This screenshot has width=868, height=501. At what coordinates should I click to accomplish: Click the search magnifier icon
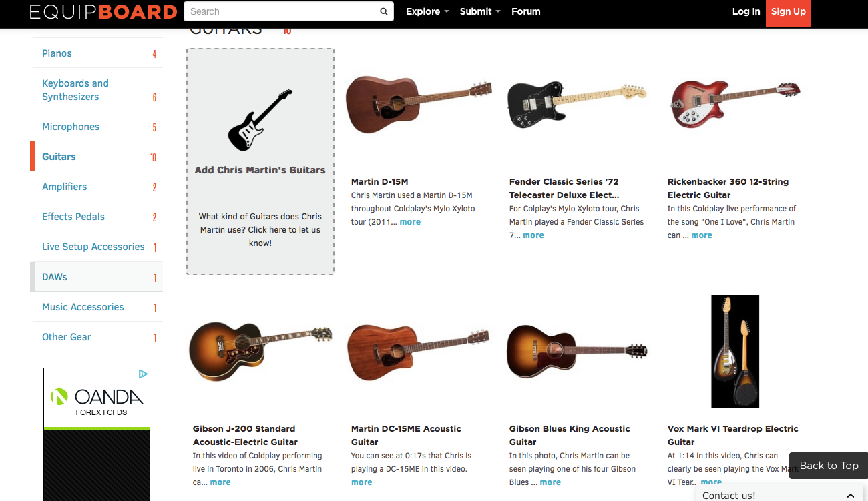[x=384, y=11]
